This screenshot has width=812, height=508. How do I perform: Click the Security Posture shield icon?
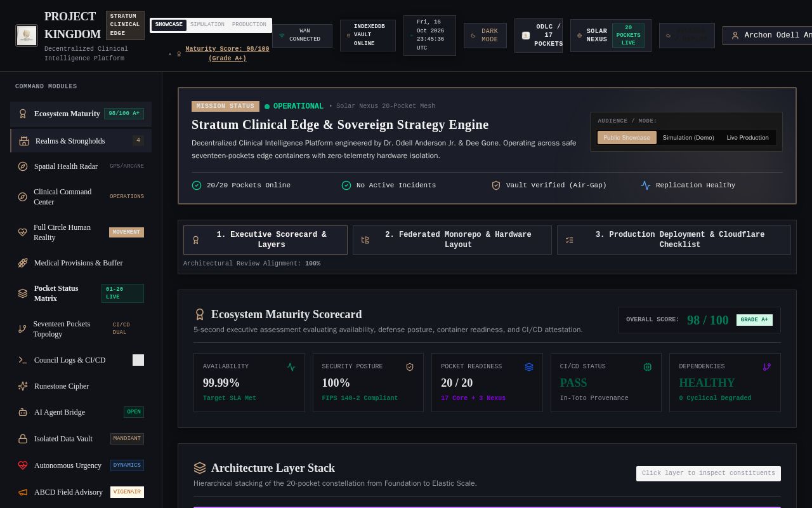pyautogui.click(x=410, y=367)
